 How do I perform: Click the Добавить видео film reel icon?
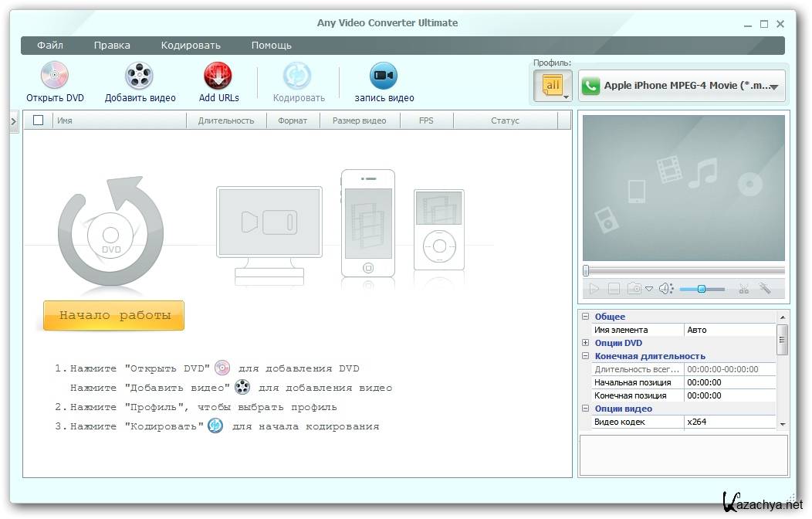click(140, 76)
